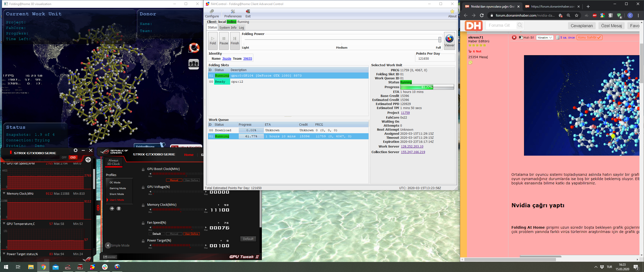Image resolution: width=644 pixels, height=272 pixels.
Task: Open new browser tab
Action: 588,7
